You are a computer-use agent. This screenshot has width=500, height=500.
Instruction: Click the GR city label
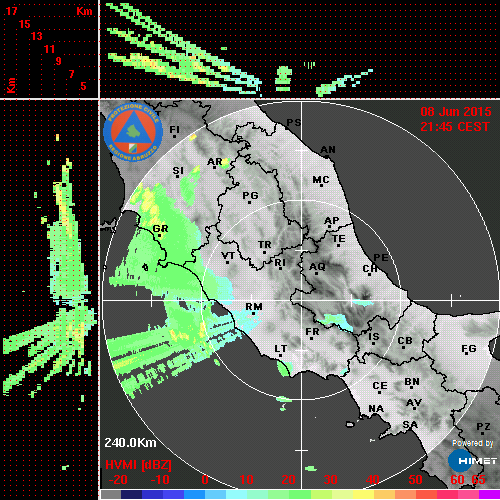[160, 229]
